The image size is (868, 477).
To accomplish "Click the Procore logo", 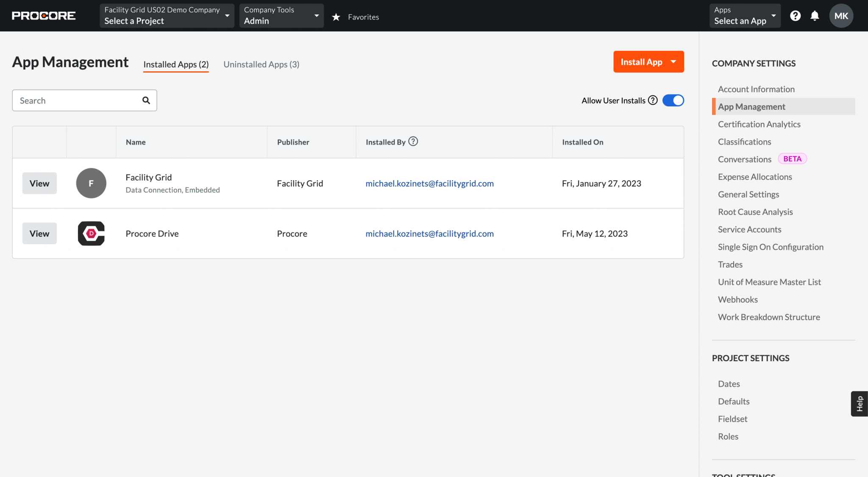I will point(43,15).
